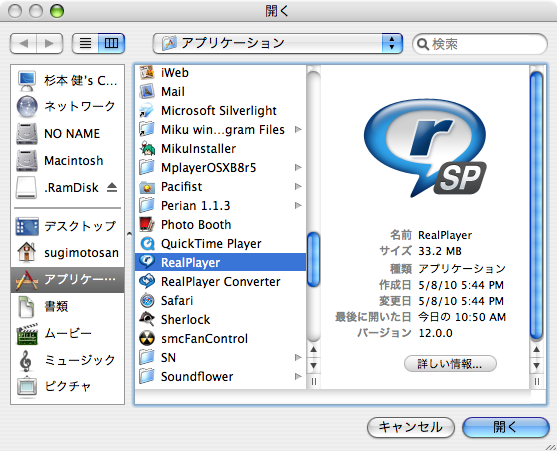This screenshot has width=557, height=451.
Task: Click the 検索 search field
Action: pos(480,44)
